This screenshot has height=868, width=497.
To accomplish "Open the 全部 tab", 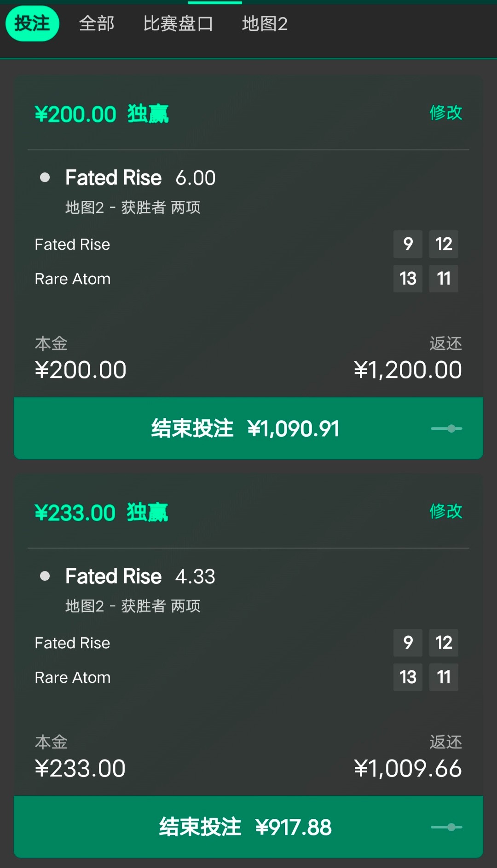I will click(x=97, y=23).
